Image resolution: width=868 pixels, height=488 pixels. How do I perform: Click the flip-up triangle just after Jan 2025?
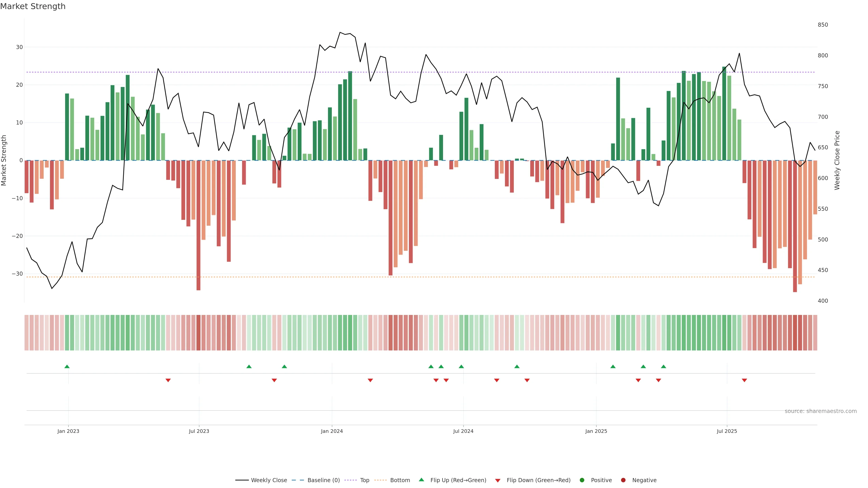pyautogui.click(x=613, y=366)
